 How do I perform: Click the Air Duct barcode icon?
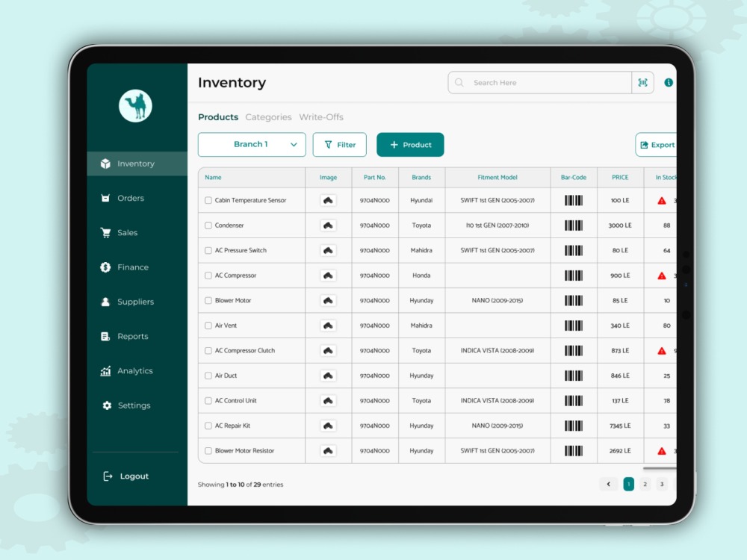pyautogui.click(x=574, y=376)
